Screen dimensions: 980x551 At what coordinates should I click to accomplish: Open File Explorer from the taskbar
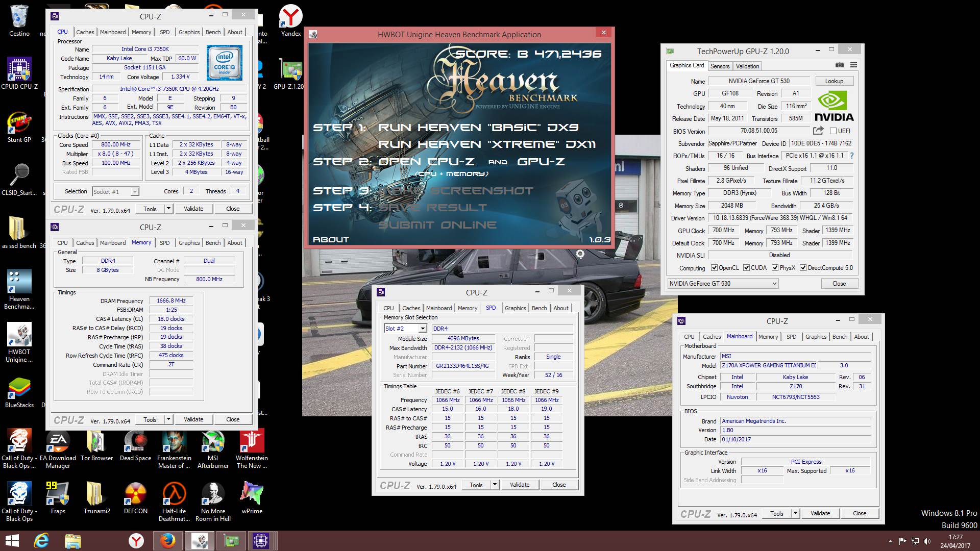(x=73, y=541)
